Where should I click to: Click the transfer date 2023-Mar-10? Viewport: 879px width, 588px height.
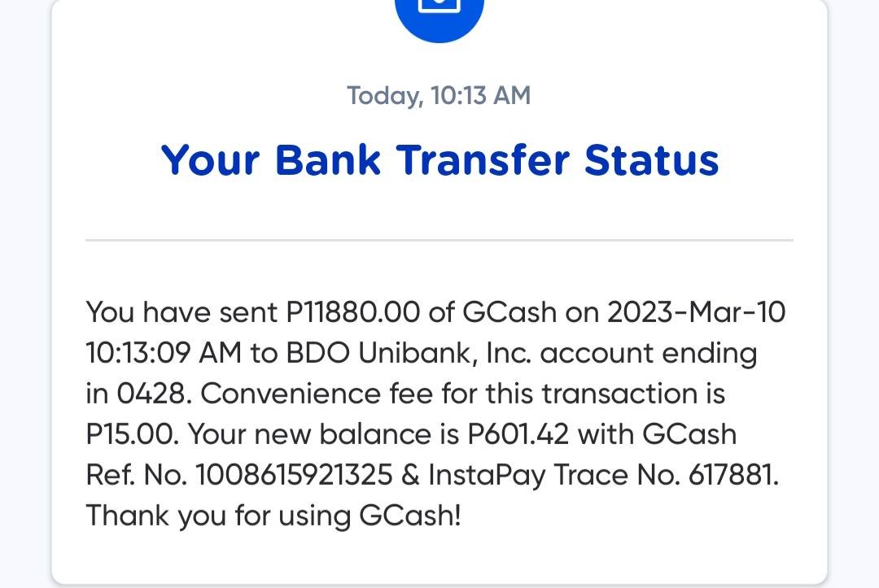coord(697,312)
